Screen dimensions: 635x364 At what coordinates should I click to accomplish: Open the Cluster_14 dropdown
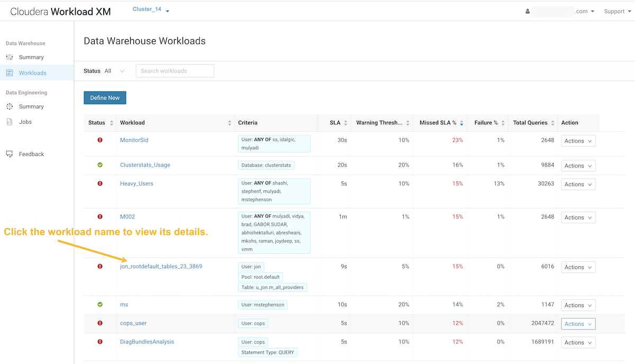point(151,10)
